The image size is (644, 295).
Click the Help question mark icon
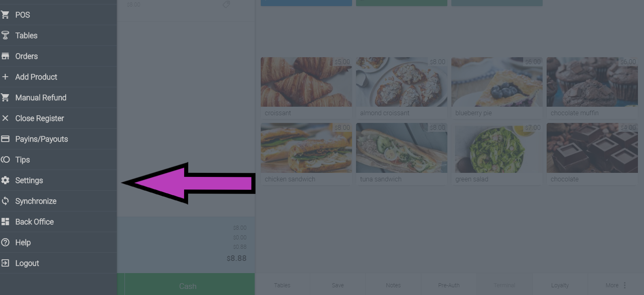(x=5, y=242)
